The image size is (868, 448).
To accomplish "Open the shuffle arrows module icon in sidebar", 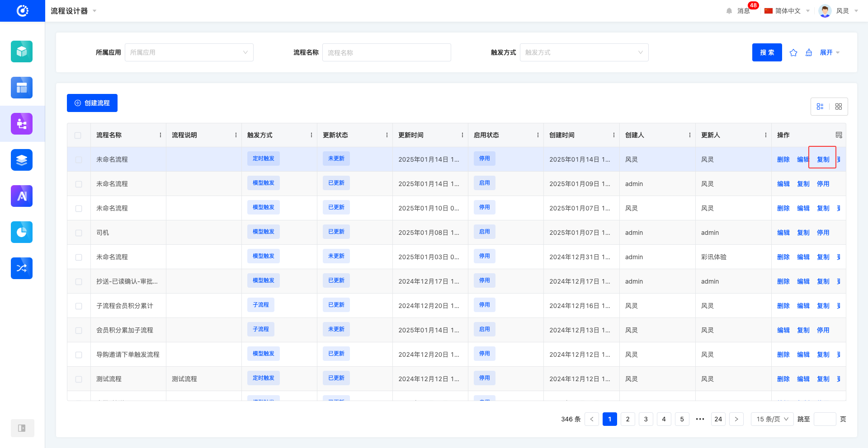I will [x=22, y=268].
